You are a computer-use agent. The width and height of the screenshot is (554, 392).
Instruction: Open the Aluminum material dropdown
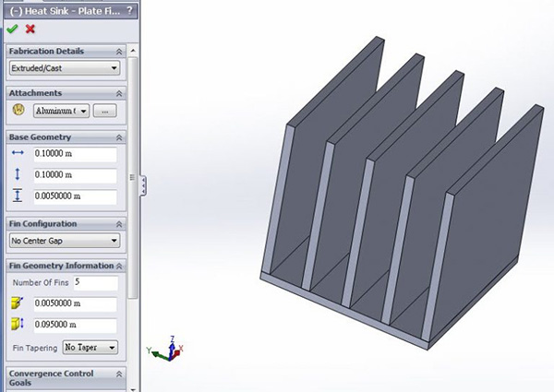tap(61, 111)
